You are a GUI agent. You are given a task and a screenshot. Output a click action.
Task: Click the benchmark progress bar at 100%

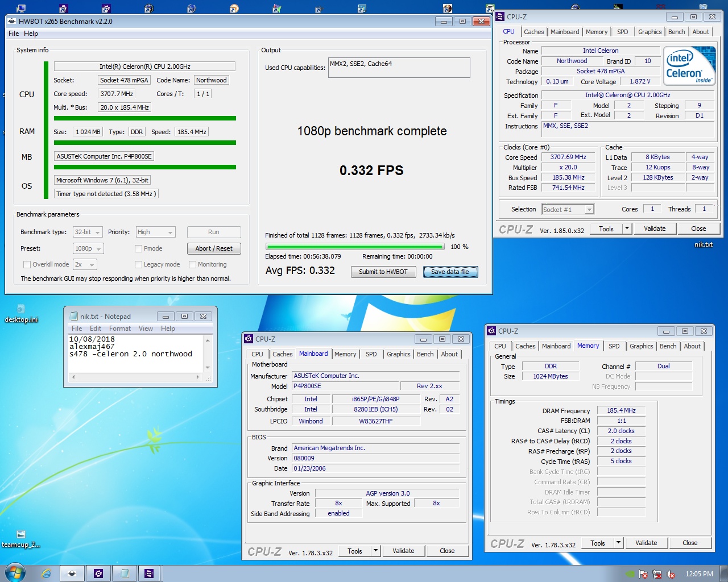(355, 247)
